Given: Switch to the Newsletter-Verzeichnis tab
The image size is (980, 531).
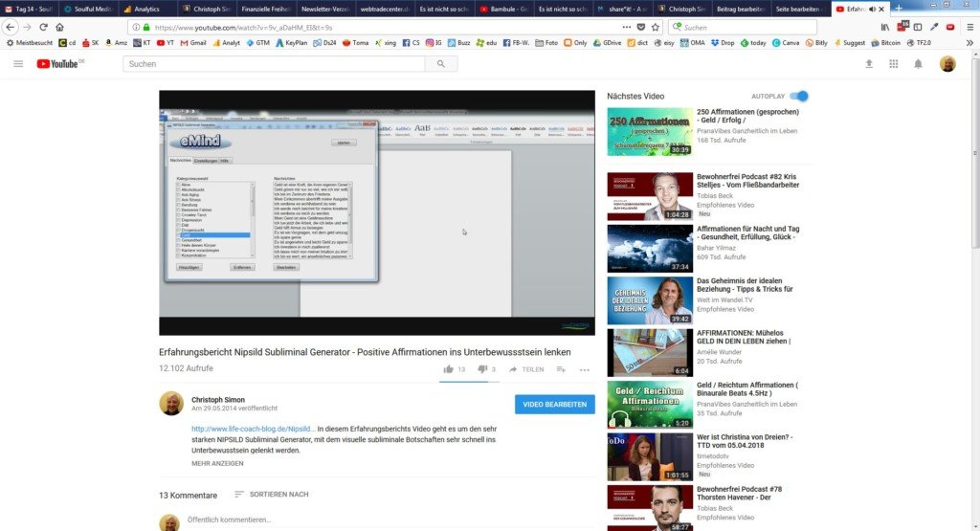Looking at the screenshot, I should [x=325, y=9].
